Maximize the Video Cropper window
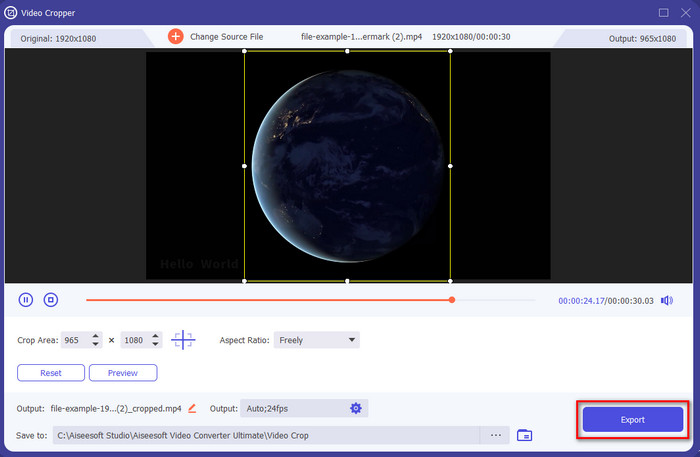The height and width of the screenshot is (457, 700). [x=663, y=12]
